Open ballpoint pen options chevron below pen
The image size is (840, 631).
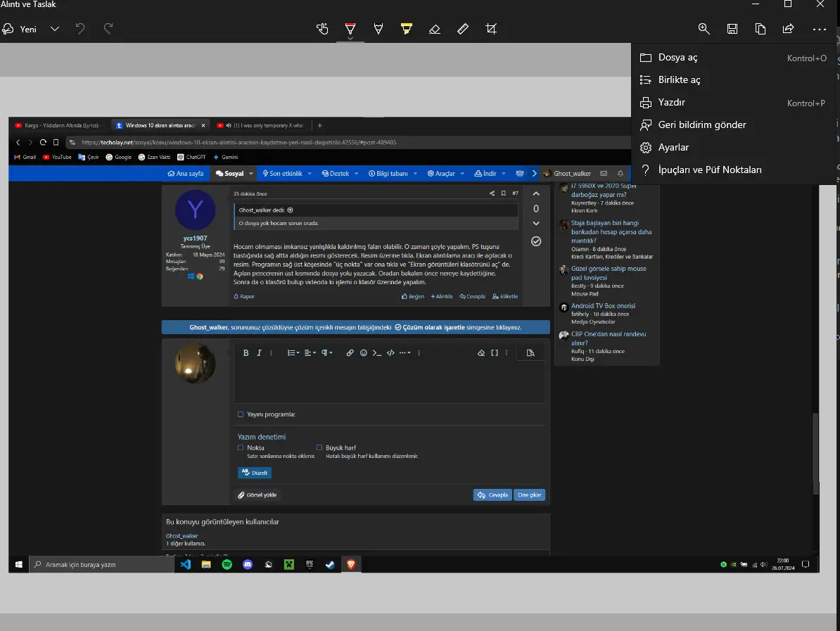point(350,39)
